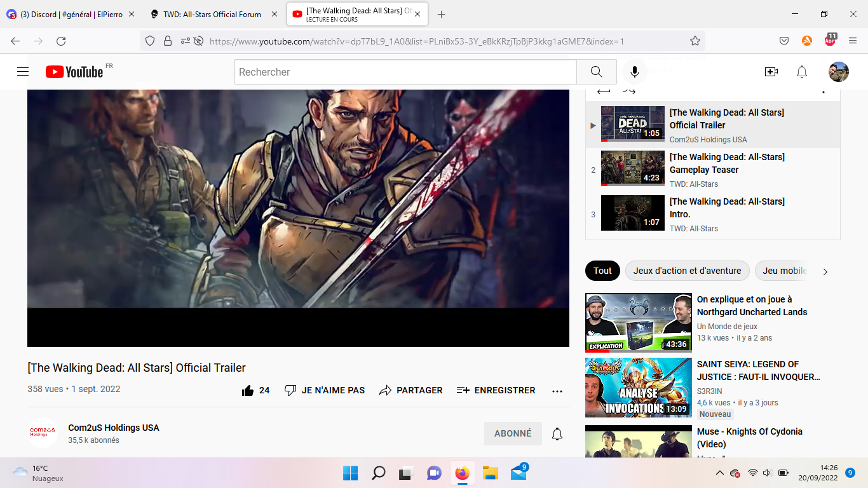Open the Create video camera icon
This screenshot has width=868, height=488.
[771, 72]
